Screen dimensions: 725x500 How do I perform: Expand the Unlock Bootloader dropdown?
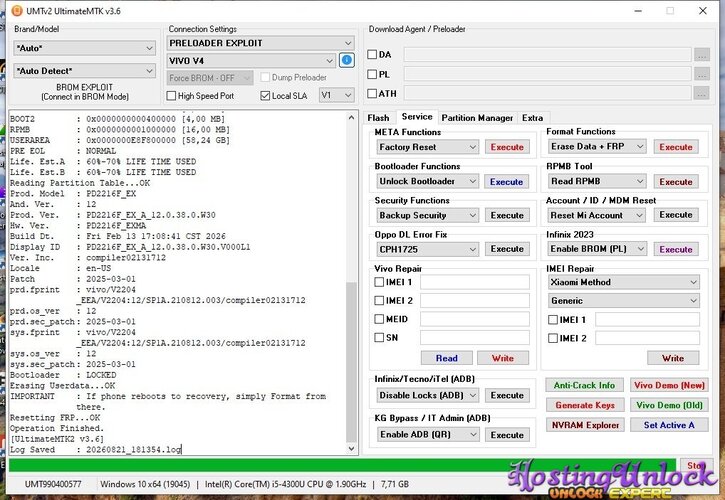coord(427,181)
